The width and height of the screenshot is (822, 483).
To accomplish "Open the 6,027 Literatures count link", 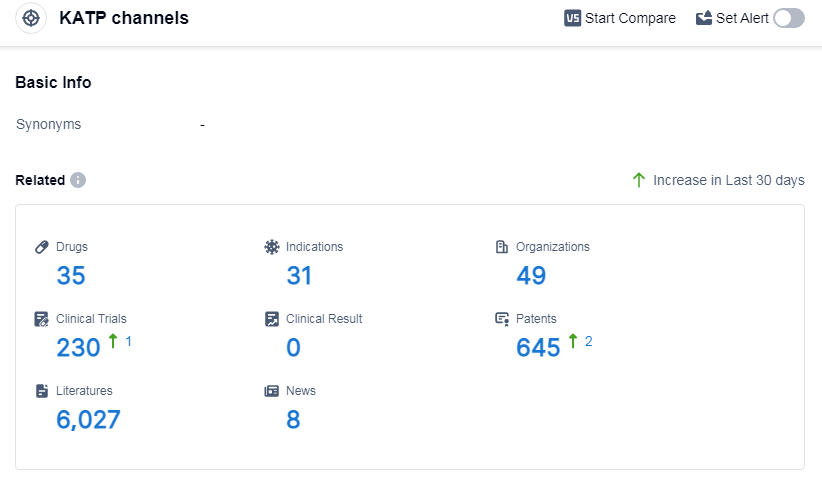I will (x=88, y=420).
